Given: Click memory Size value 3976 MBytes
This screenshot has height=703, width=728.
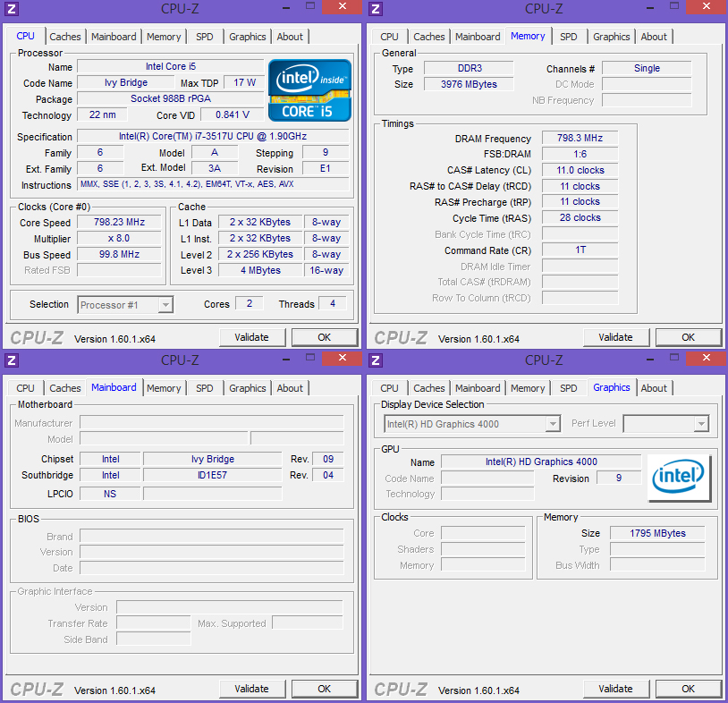Looking at the screenshot, I should 469,84.
